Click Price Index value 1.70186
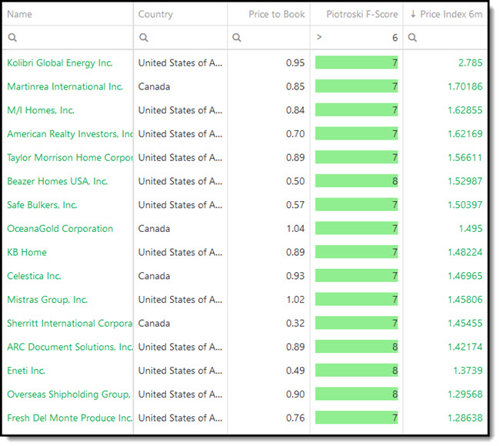Image resolution: width=500 pixels, height=446 pixels. click(465, 87)
